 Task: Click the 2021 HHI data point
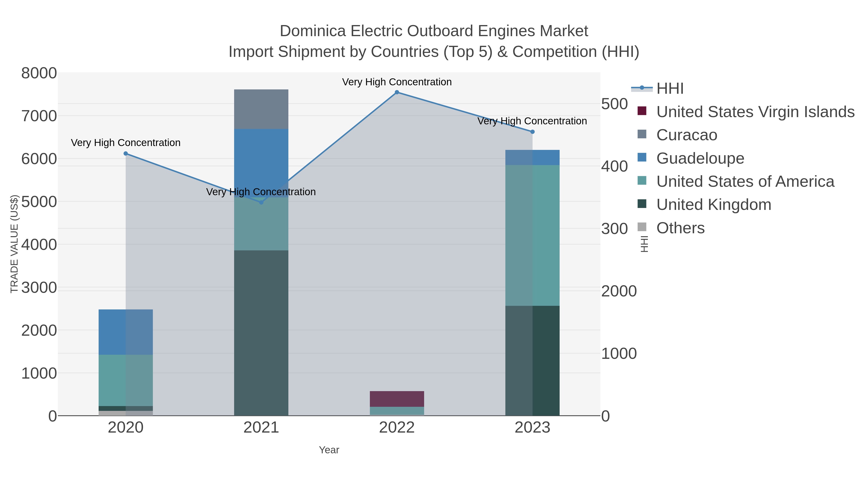click(x=261, y=202)
